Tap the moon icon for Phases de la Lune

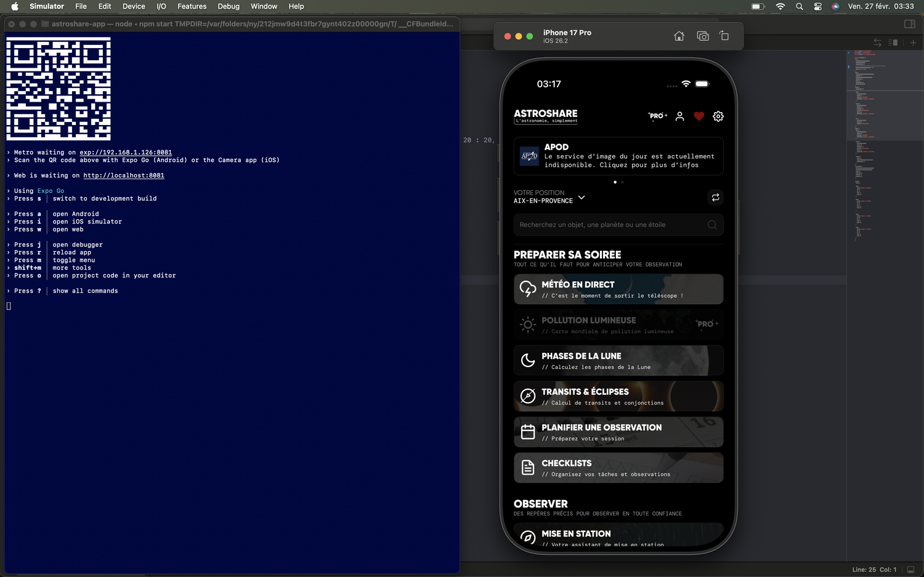528,360
